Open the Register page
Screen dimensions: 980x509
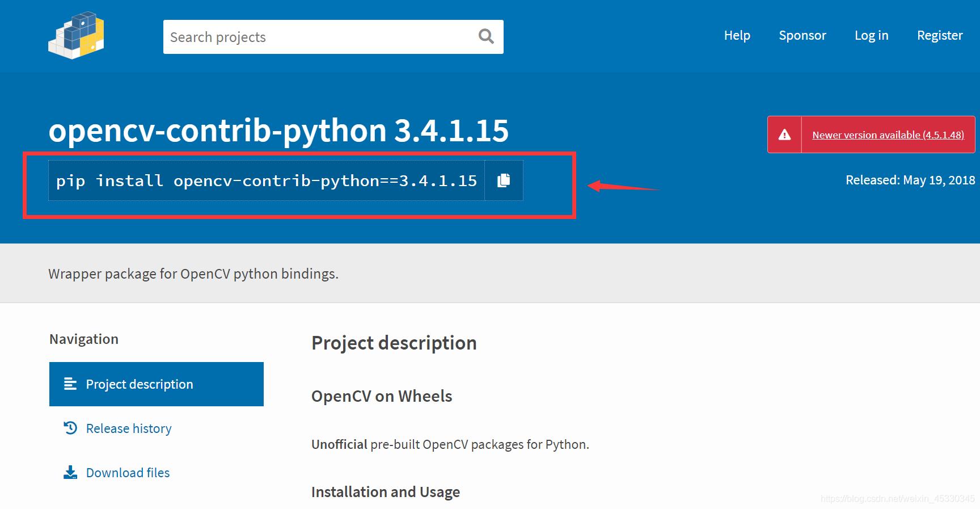[x=940, y=35]
